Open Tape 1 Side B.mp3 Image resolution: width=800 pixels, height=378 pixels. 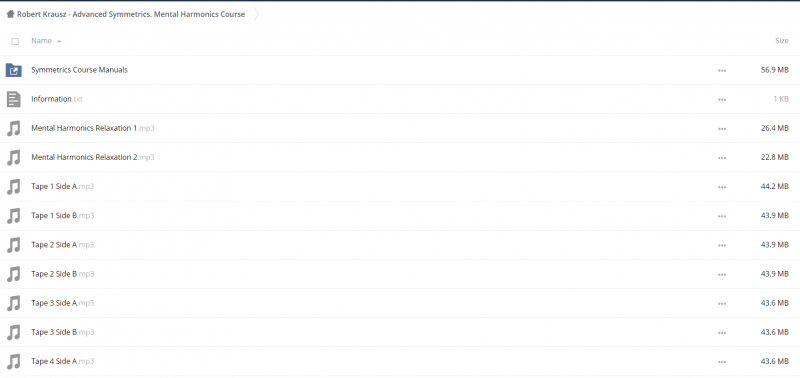click(62, 215)
